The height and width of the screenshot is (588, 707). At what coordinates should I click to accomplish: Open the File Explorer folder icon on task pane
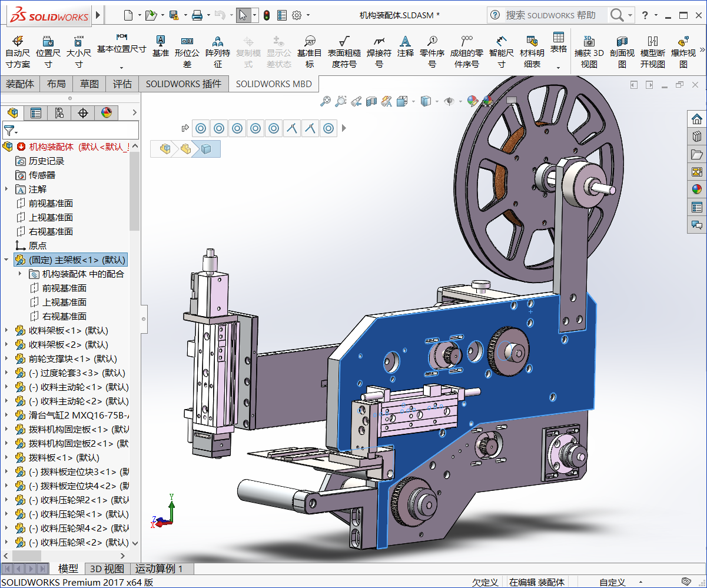tap(697, 154)
